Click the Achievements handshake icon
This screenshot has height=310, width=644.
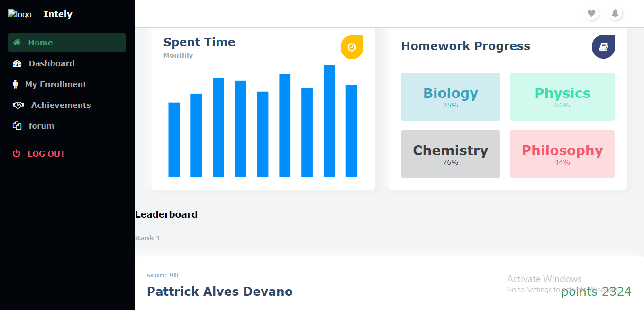[17, 105]
